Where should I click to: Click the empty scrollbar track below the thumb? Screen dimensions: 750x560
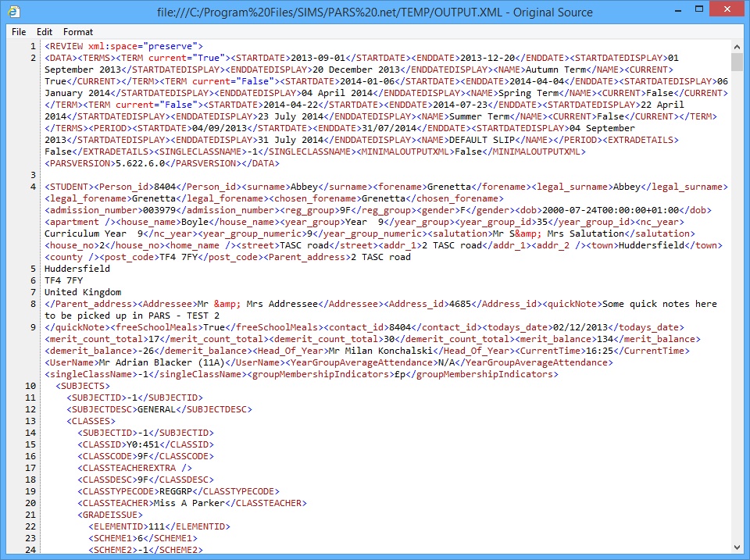point(737,312)
